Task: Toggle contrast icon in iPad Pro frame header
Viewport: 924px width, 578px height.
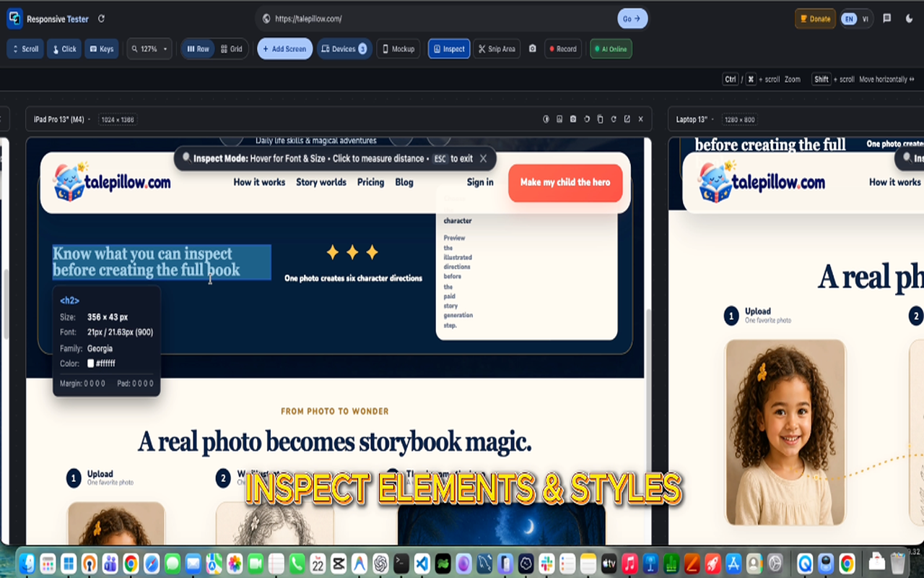Action: [x=546, y=119]
